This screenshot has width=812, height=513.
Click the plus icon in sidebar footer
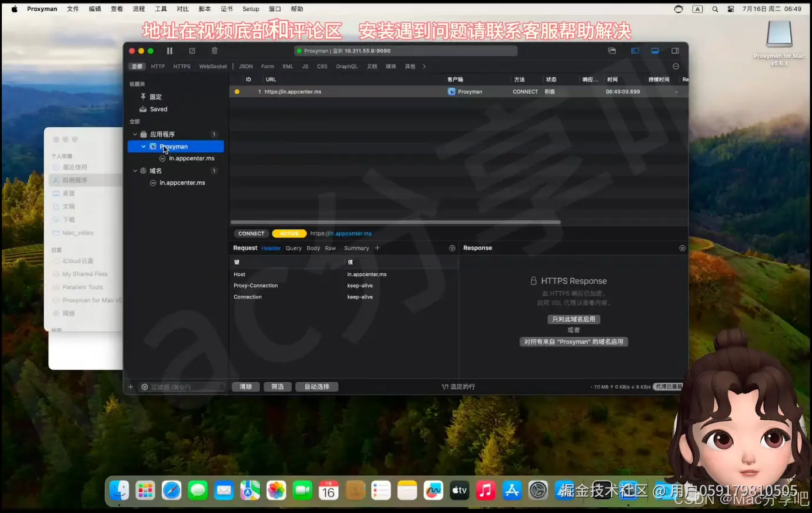coord(131,387)
